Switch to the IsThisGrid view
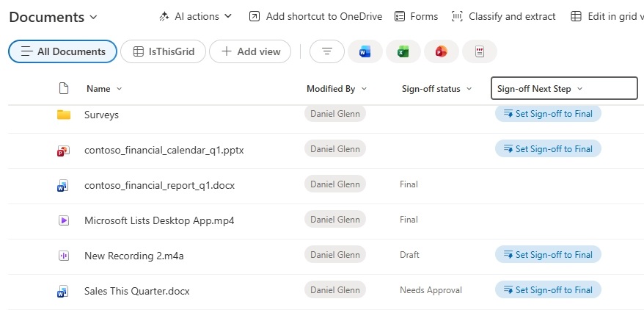 click(x=163, y=51)
